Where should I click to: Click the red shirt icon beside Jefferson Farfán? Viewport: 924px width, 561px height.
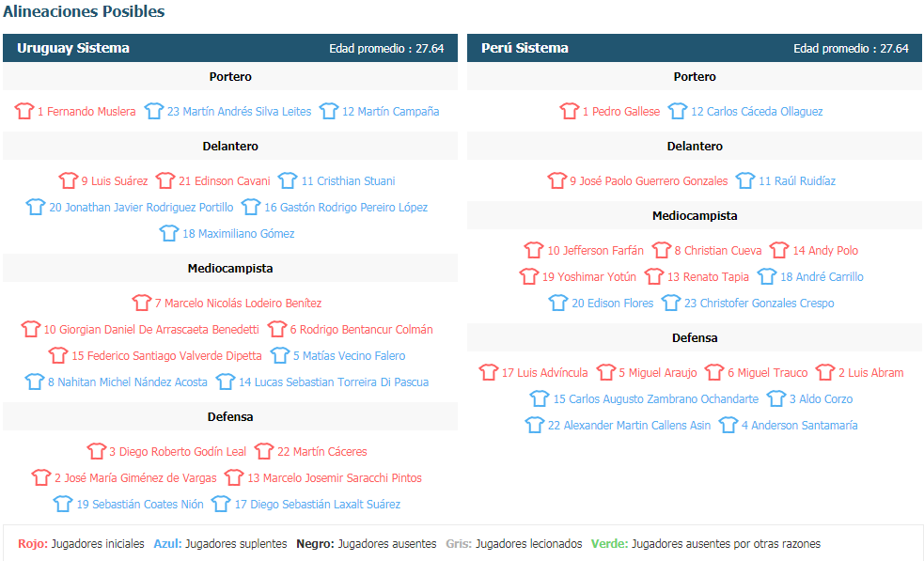click(534, 250)
